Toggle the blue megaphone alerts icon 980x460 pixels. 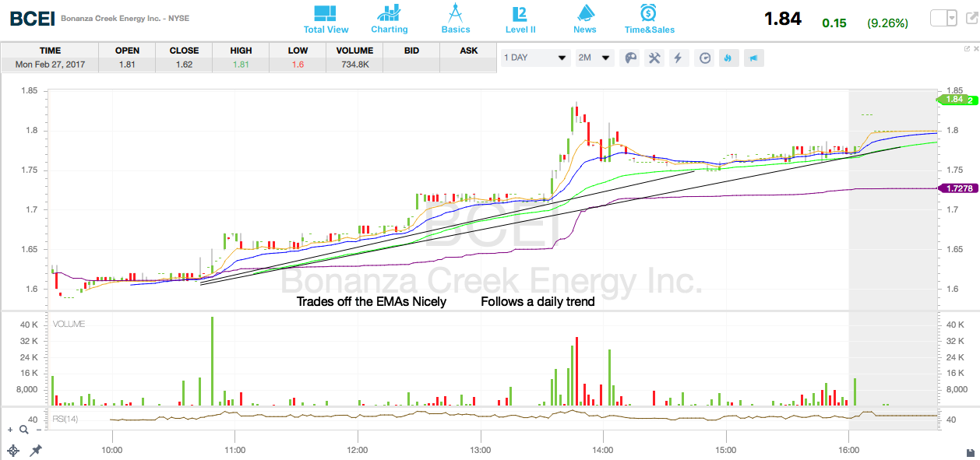[x=754, y=58]
